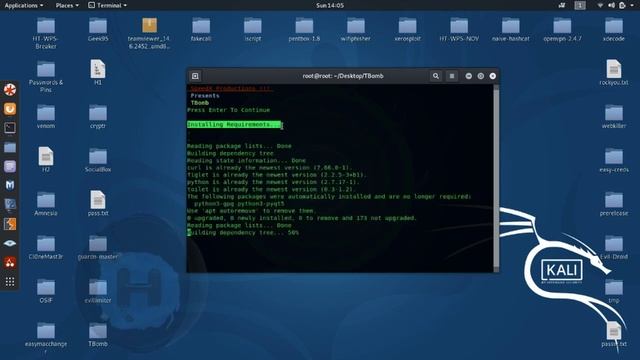Select the Geek95 folder
640x360 pixels.
pos(98,30)
